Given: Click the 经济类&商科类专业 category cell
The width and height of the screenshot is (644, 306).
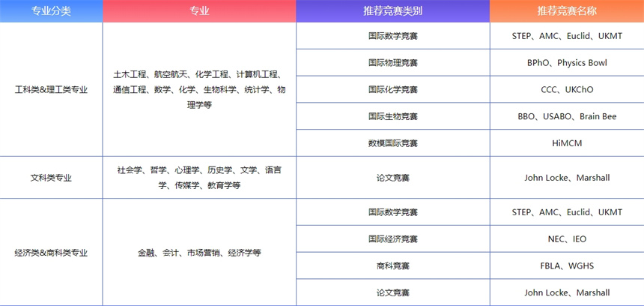Looking at the screenshot, I should tap(51, 253).
